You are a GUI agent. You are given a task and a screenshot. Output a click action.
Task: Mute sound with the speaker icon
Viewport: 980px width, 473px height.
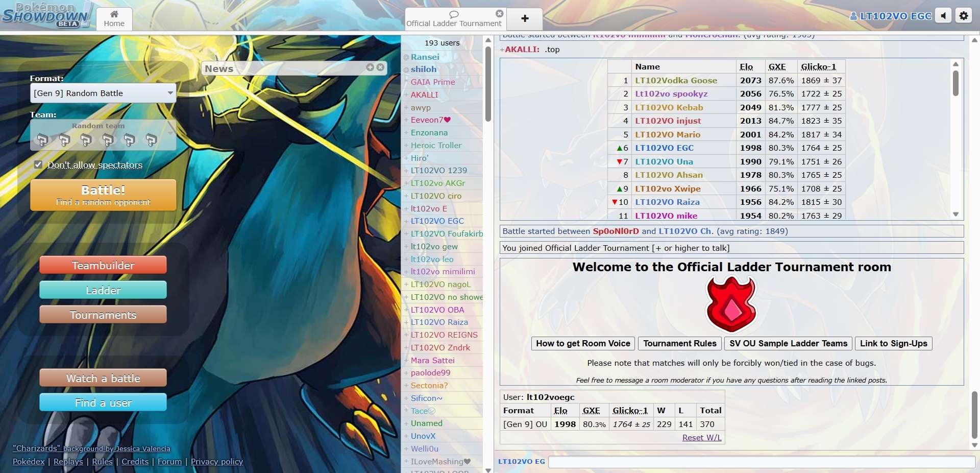pyautogui.click(x=944, y=16)
